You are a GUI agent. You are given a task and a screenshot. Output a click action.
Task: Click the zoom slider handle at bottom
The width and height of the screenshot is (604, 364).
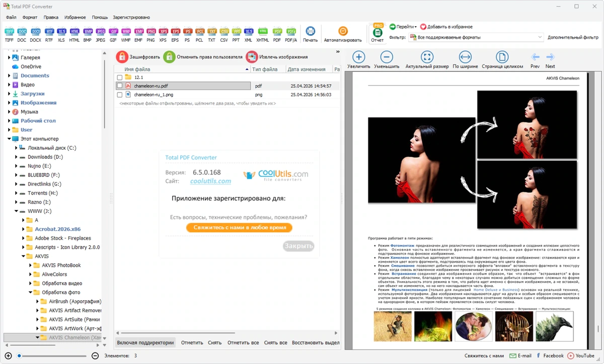point(19,356)
